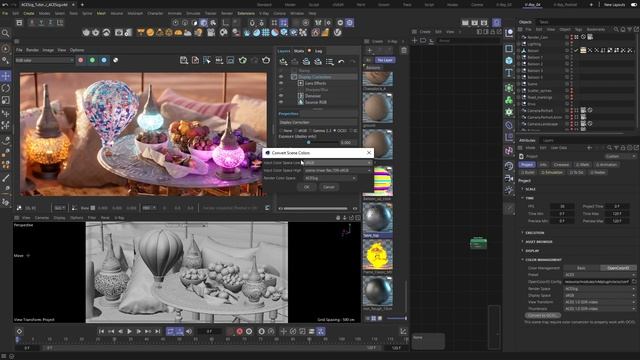The height and width of the screenshot is (360, 640).
Task: Add new material with plus icon
Action: tap(369, 51)
